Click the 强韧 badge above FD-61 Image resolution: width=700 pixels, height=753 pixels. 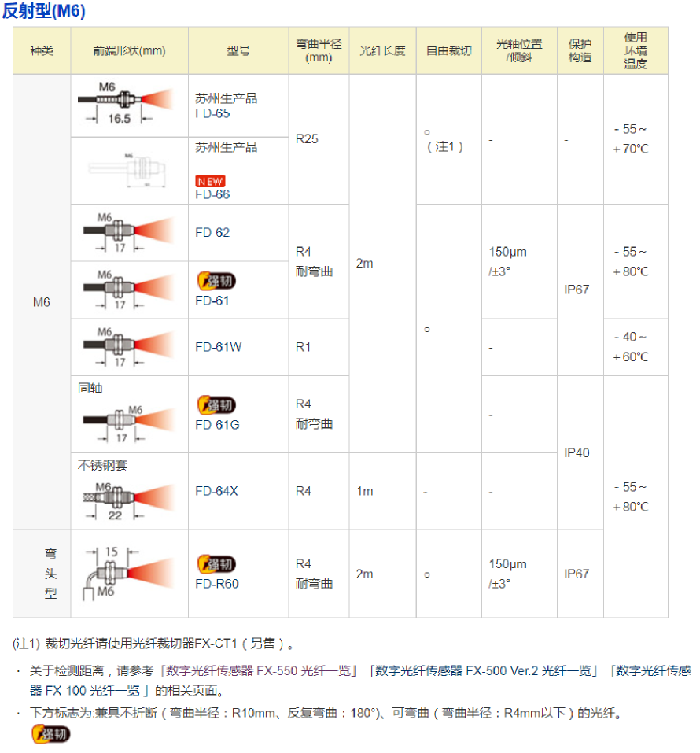coord(216,281)
